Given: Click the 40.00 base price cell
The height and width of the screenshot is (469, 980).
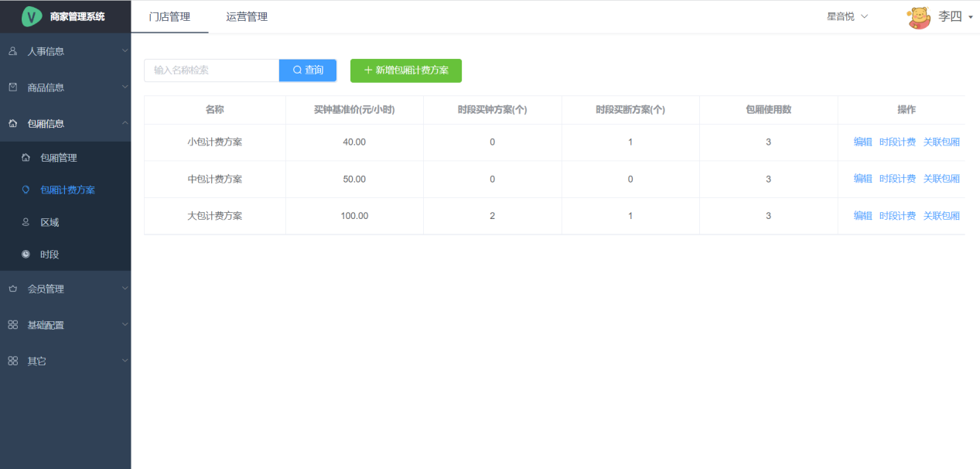Looking at the screenshot, I should pyautogui.click(x=354, y=142).
